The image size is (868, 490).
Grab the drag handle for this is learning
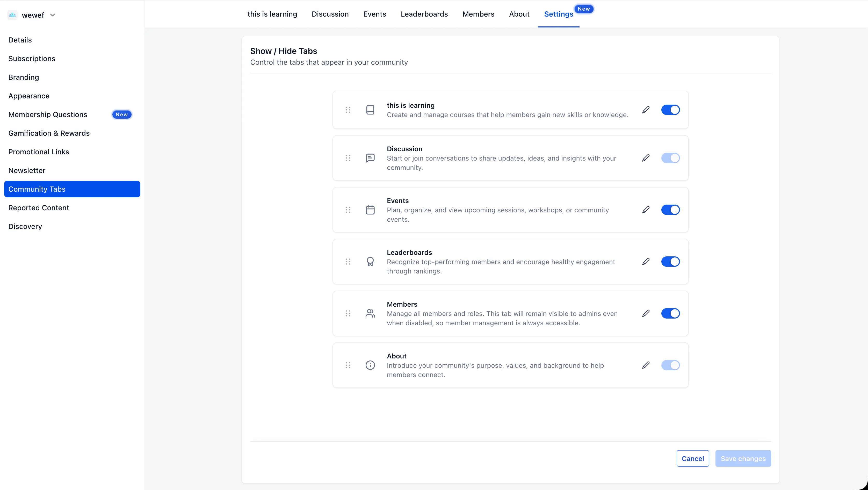(x=348, y=110)
